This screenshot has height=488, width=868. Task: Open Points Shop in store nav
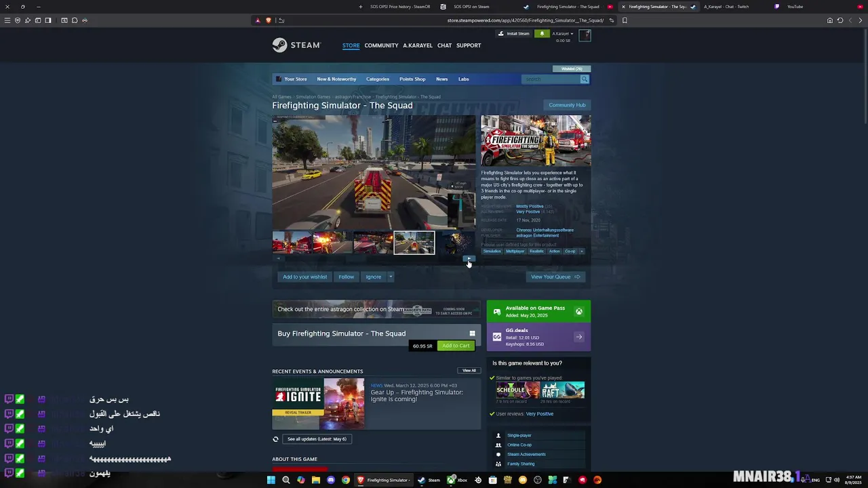[x=412, y=79]
